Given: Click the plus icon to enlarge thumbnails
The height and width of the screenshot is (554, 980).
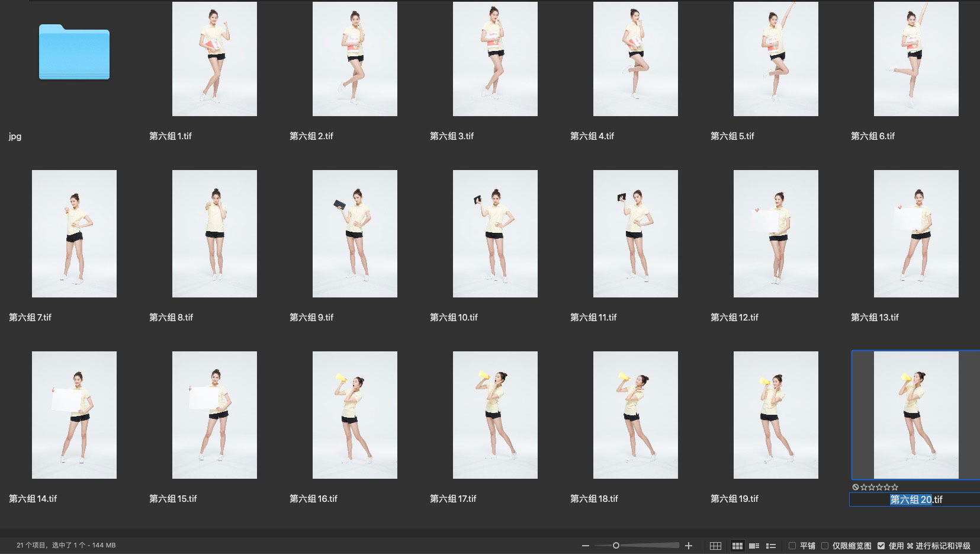Looking at the screenshot, I should click(x=689, y=546).
